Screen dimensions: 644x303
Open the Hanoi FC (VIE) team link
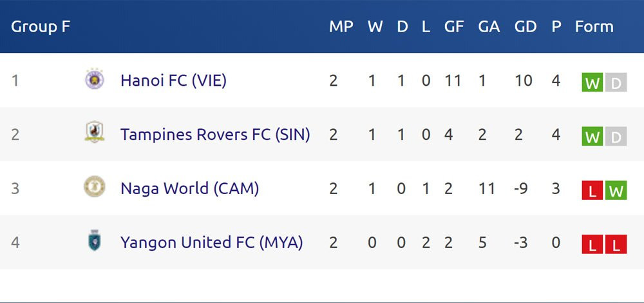[x=173, y=81]
